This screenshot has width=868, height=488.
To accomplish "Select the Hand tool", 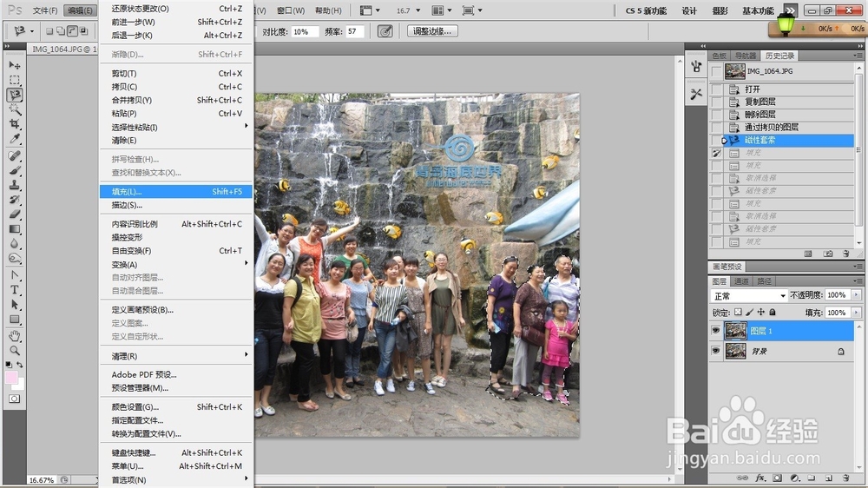I will (x=15, y=336).
